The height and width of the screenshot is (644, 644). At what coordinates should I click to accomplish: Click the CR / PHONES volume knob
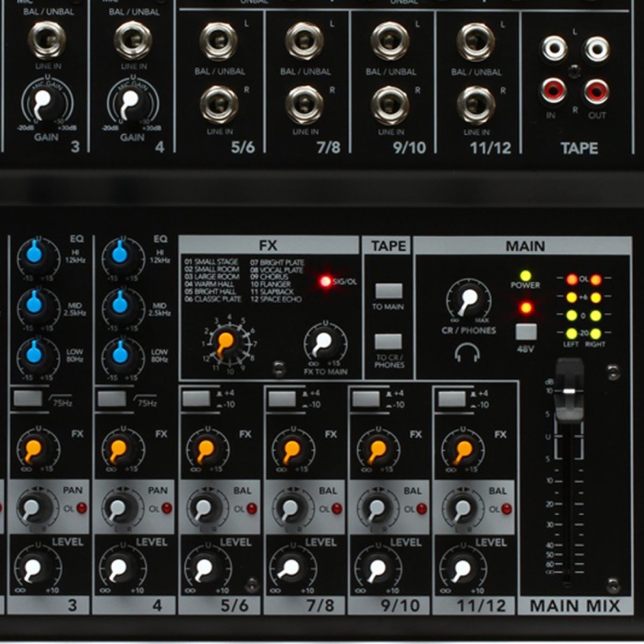coord(469,299)
